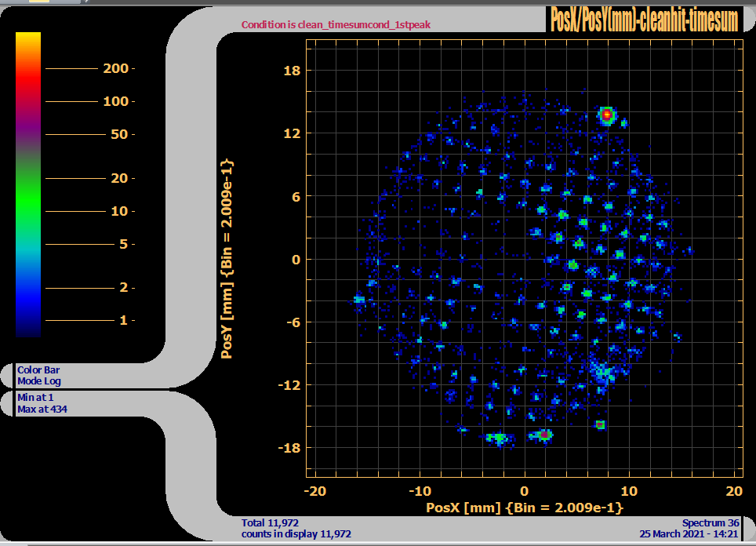The image size is (756, 546).
Task: Click the 25 March 2021 timestamp
Action: (x=689, y=533)
